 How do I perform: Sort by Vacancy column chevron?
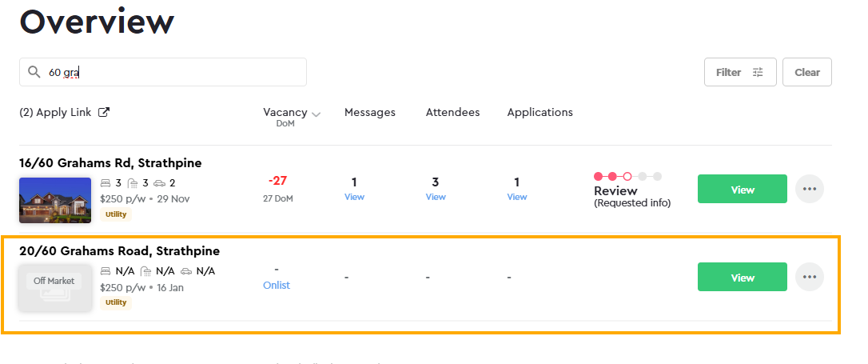tap(317, 114)
